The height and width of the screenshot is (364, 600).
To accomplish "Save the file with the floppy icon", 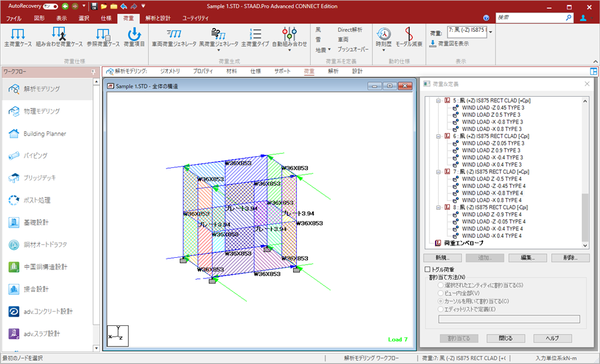I will pos(94,6).
